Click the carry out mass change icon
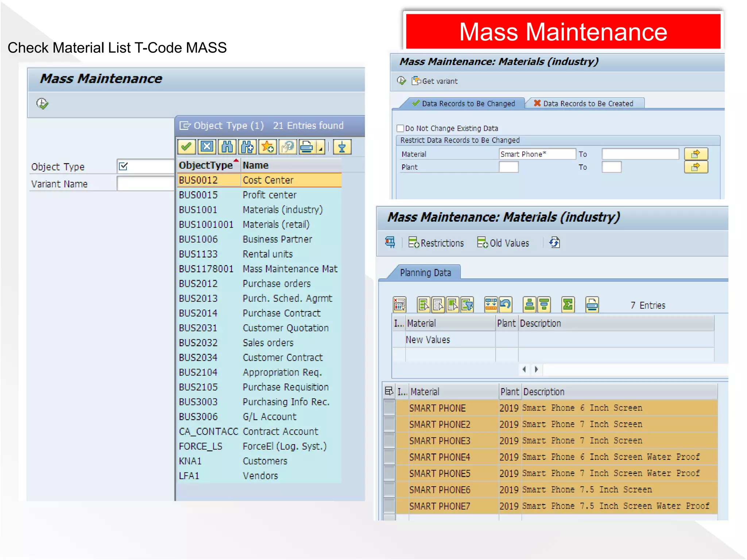 (x=491, y=304)
